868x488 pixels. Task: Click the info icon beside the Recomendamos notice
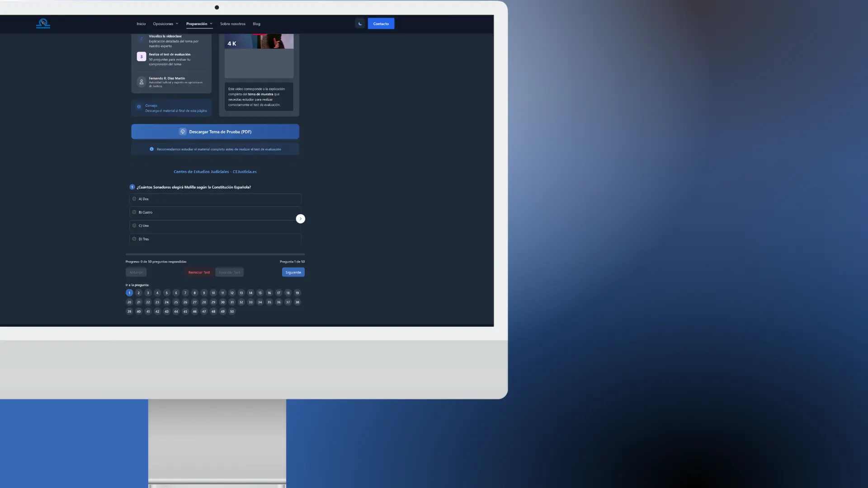[152, 149]
